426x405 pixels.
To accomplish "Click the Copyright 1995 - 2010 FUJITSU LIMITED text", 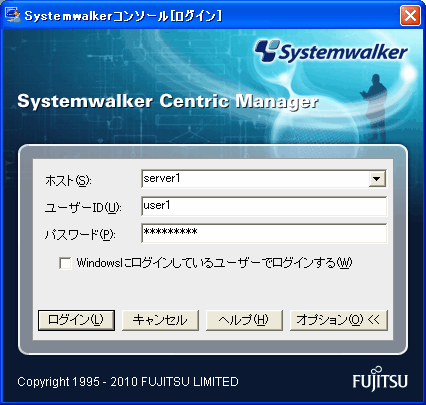I will click(x=128, y=382).
